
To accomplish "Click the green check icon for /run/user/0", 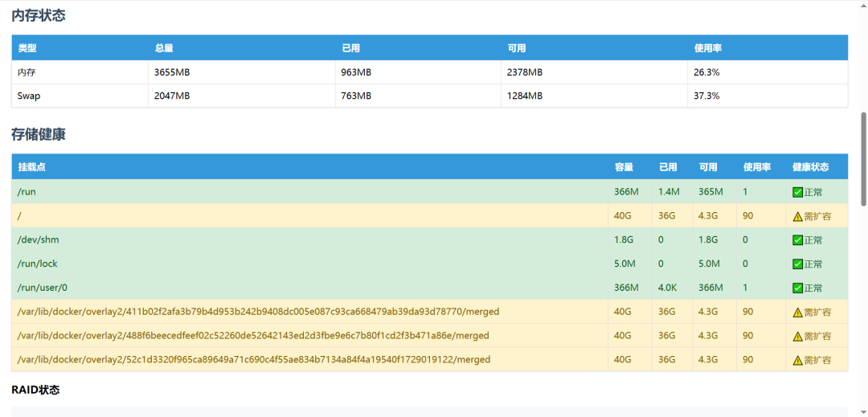I will pyautogui.click(x=797, y=288).
